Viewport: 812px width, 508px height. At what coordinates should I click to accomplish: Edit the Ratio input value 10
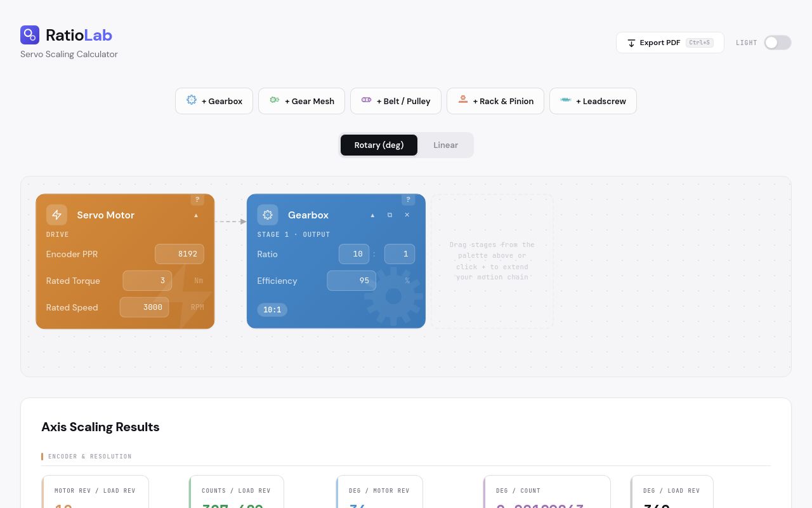point(354,254)
